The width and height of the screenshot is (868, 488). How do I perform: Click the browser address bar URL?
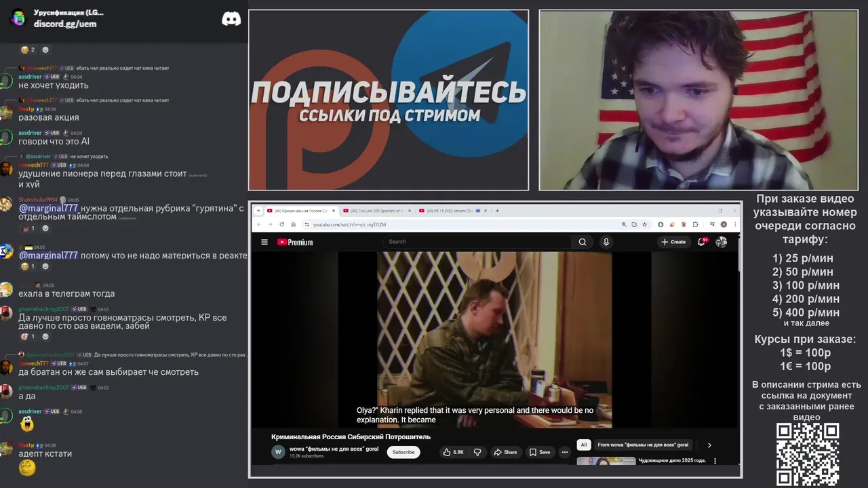349,224
